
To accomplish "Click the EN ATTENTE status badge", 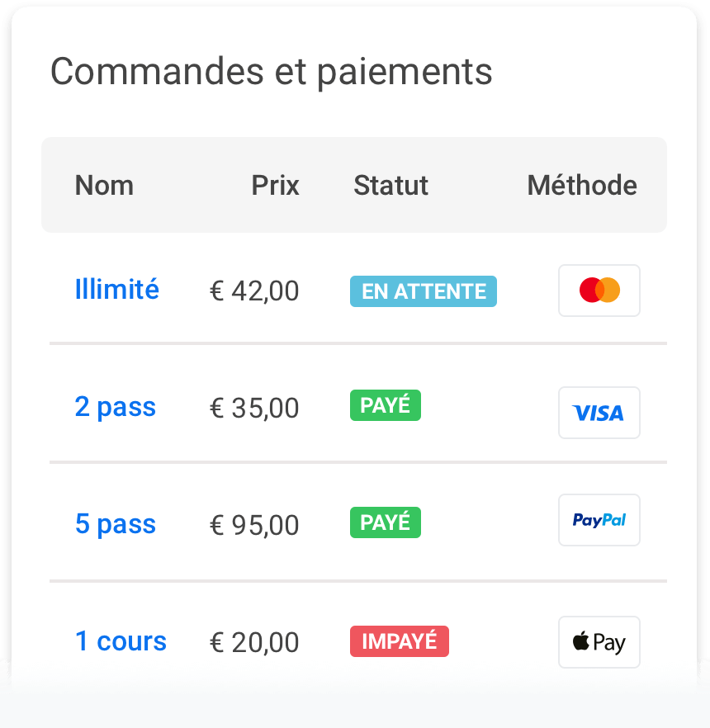I will point(424,291).
